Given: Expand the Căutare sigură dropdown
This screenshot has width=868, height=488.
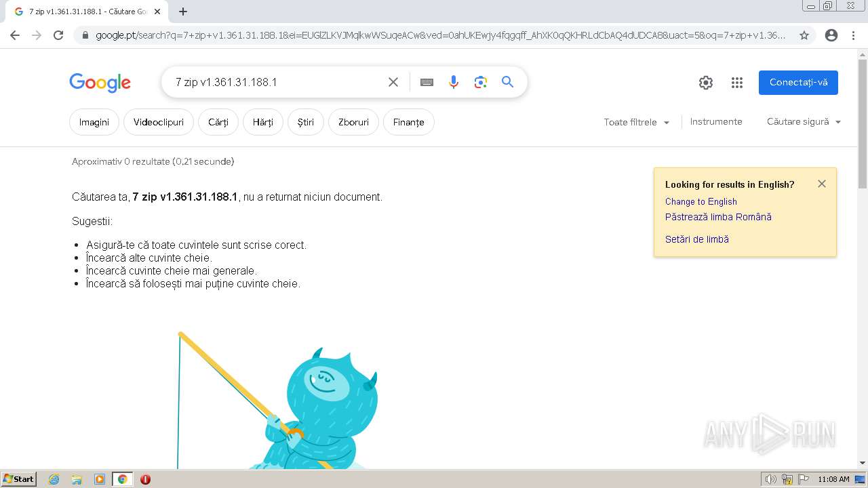Looking at the screenshot, I should click(x=804, y=122).
